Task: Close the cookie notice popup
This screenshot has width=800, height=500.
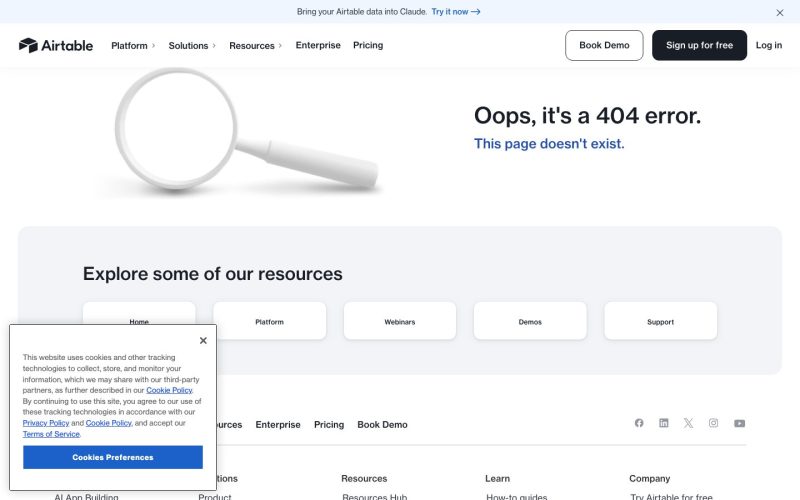Action: [203, 340]
